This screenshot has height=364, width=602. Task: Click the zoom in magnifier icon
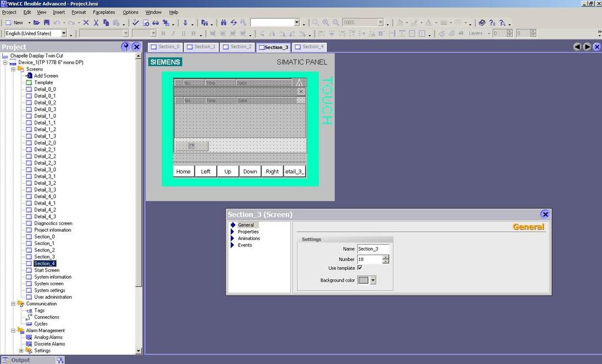click(x=326, y=23)
